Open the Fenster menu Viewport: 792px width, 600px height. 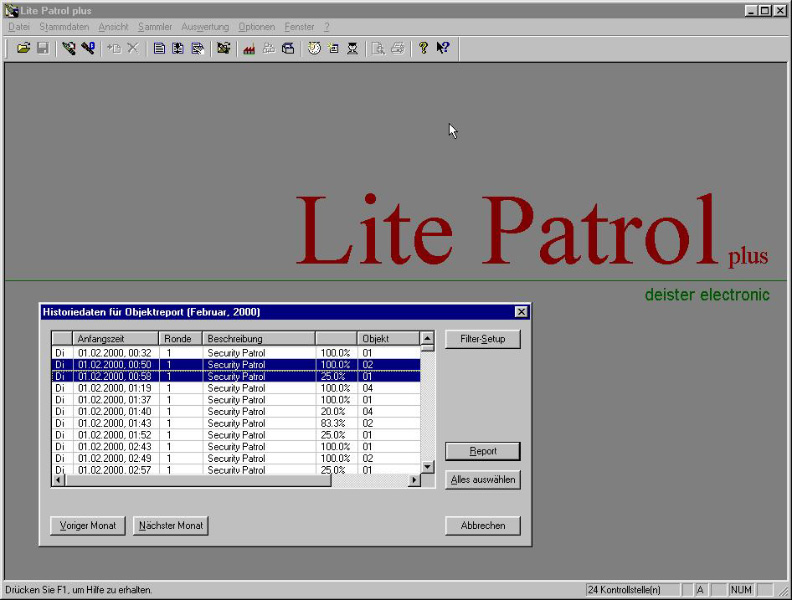click(x=299, y=27)
